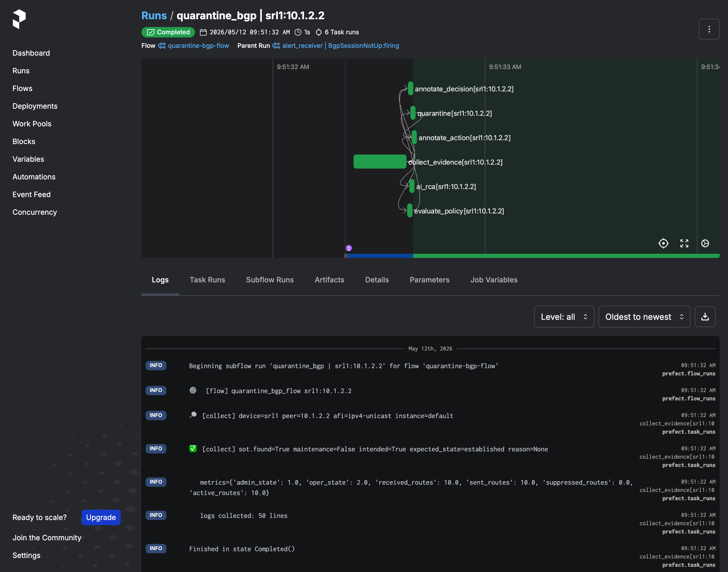Click the calendar icon next to the run date
728x572 pixels.
click(x=203, y=32)
